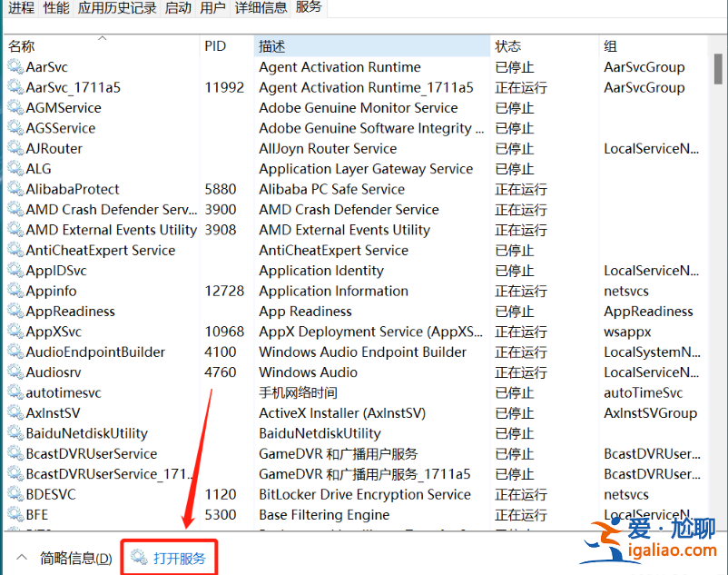The width and height of the screenshot is (728, 575).
Task: Click the services icon beside 打开服务
Action: 139,558
